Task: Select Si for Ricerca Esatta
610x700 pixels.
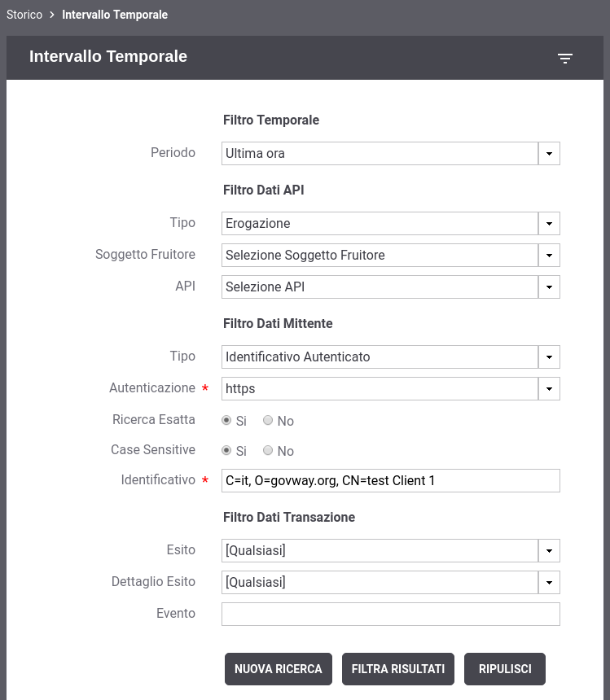Action: point(227,421)
